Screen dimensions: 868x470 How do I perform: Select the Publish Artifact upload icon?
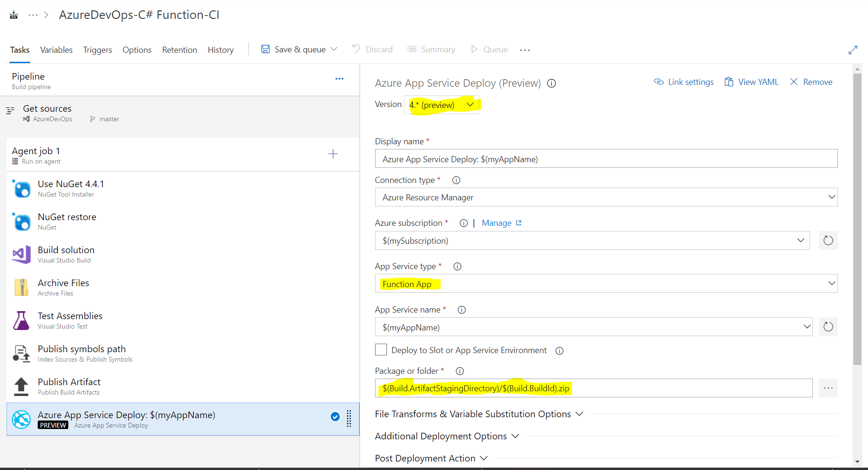[21, 387]
